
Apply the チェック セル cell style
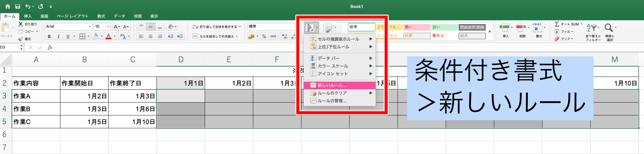click(x=472, y=27)
